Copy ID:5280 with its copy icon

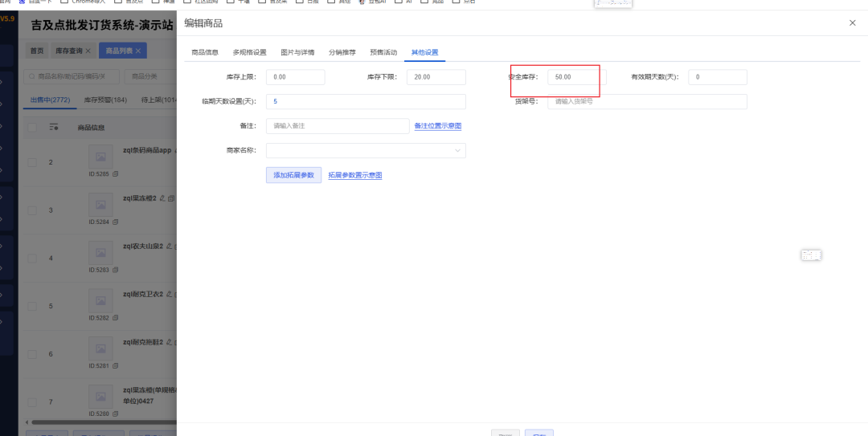(x=115, y=414)
